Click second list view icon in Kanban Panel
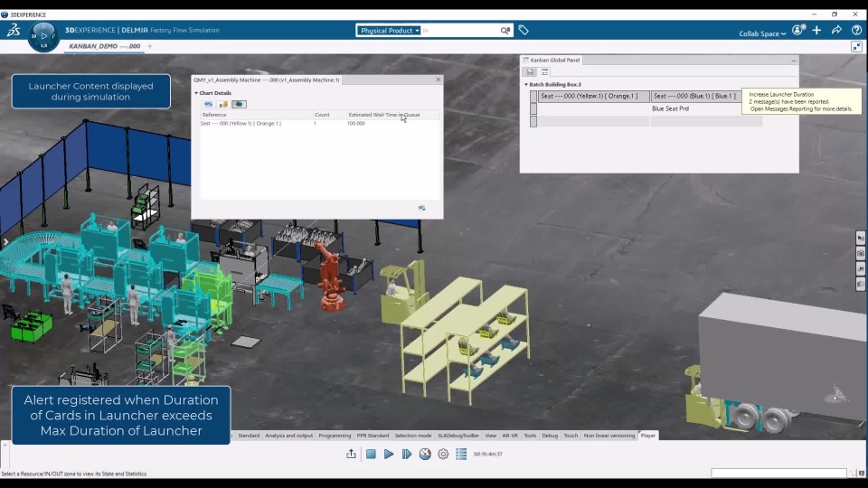The image size is (868, 488). click(544, 72)
